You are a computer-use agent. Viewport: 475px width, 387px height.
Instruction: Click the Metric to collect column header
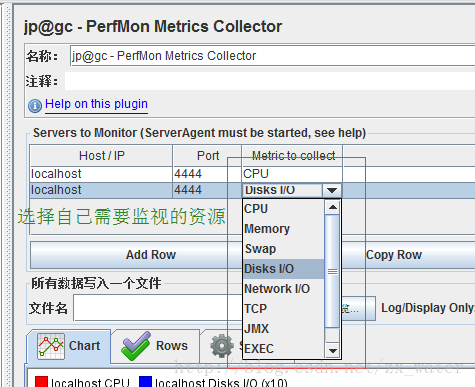(x=293, y=156)
